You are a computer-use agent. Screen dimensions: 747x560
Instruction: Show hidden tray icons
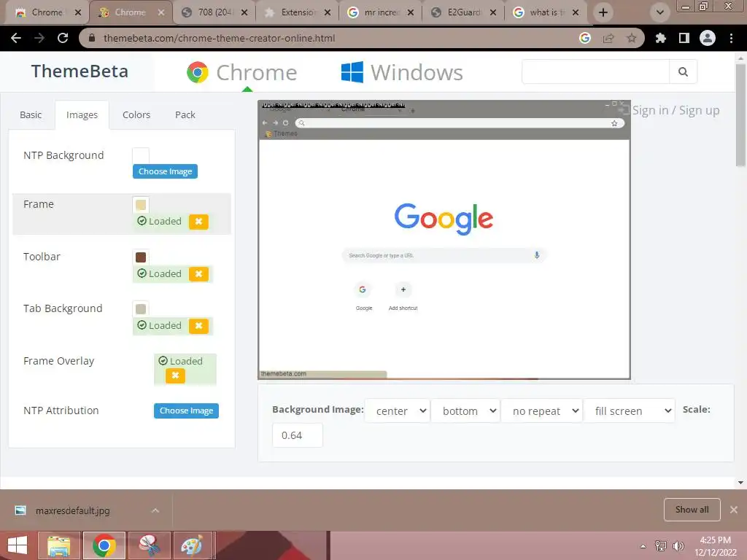pyautogui.click(x=643, y=546)
